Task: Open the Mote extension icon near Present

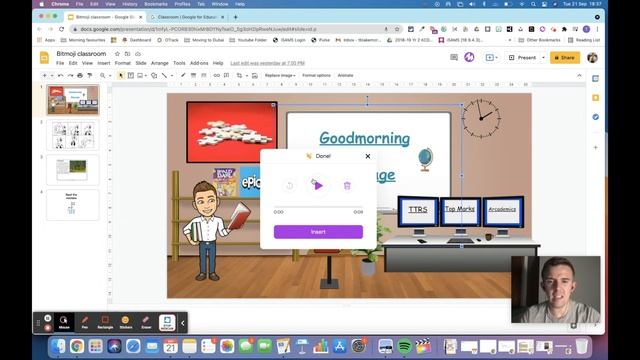Action: tap(469, 58)
